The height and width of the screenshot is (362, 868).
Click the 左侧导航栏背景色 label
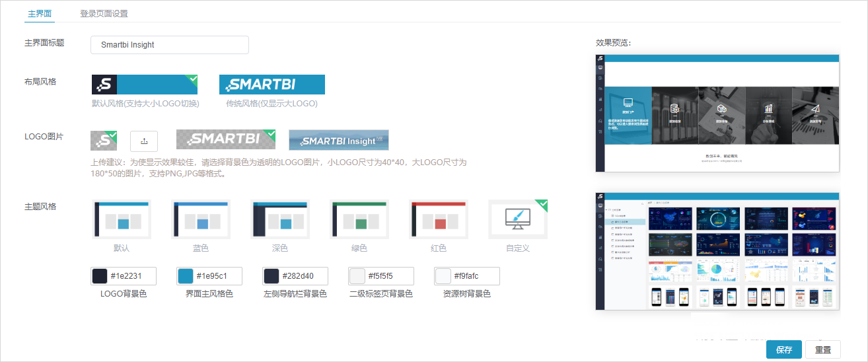pyautogui.click(x=295, y=294)
